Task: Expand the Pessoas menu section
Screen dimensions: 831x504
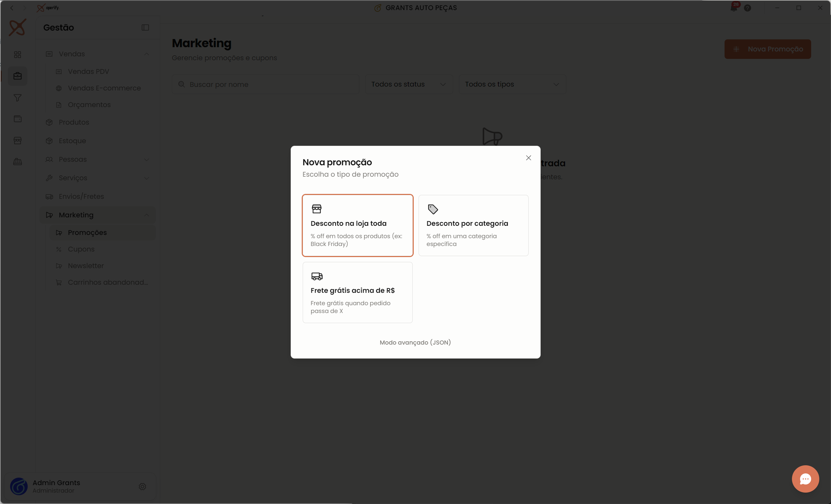Action: coord(146,159)
